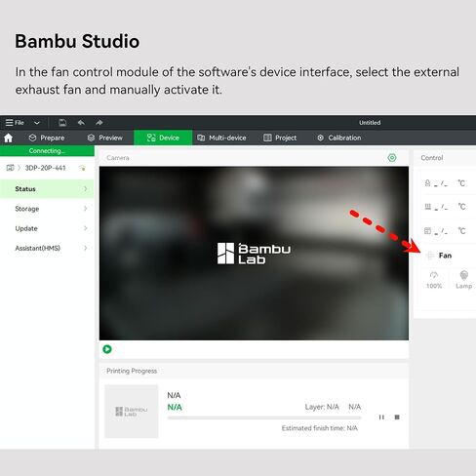Pause the print job
Screen dimensions: 476x476
click(381, 417)
